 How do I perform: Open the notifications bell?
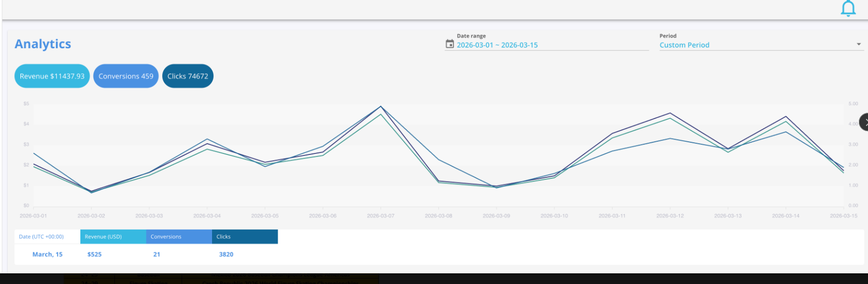pyautogui.click(x=848, y=9)
